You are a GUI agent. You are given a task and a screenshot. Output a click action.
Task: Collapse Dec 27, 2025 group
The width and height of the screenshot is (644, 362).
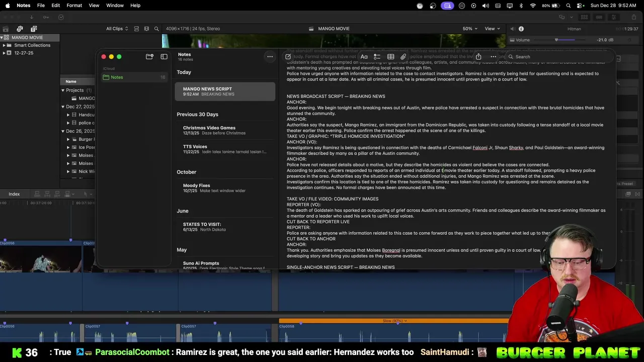pyautogui.click(x=63, y=107)
